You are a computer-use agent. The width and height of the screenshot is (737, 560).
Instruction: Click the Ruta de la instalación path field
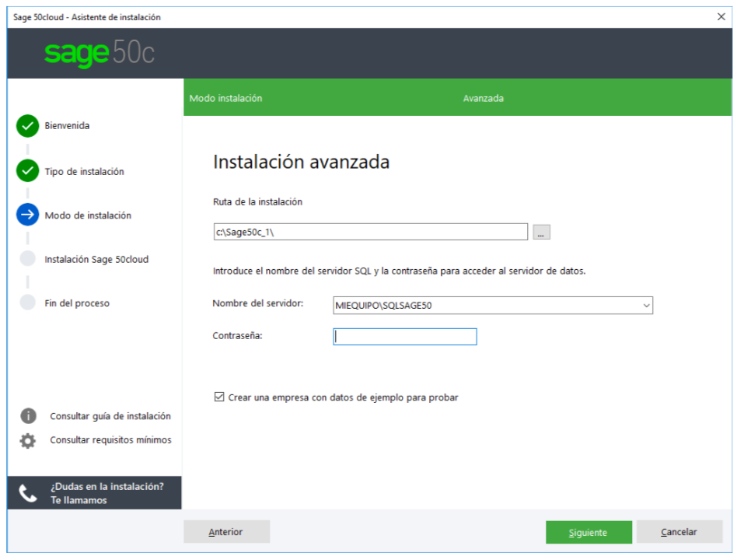[x=371, y=232]
